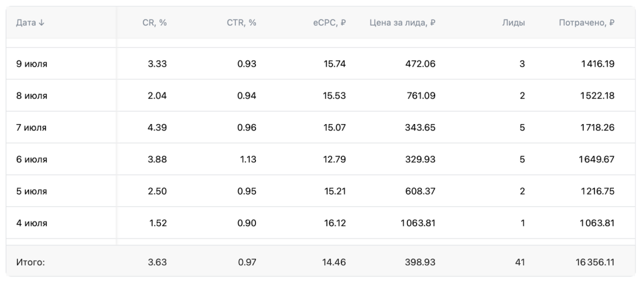This screenshot has height=282, width=644.
Task: Select the 5 июля row
Action: (31, 191)
